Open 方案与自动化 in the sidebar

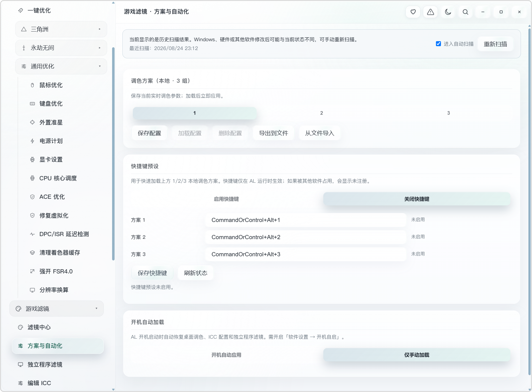tap(58, 346)
